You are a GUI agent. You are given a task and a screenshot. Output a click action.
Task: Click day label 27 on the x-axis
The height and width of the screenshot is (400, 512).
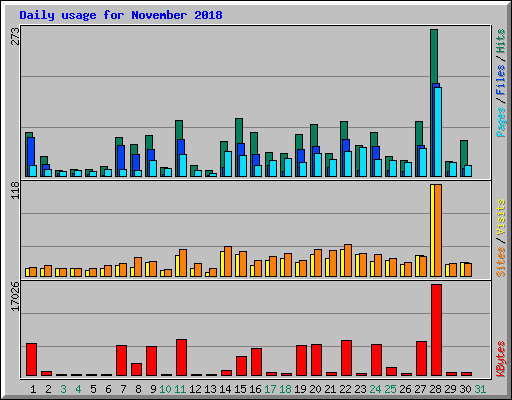pos(420,389)
